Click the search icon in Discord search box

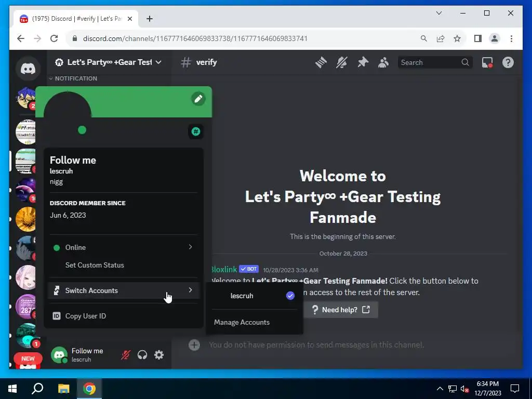(465, 62)
